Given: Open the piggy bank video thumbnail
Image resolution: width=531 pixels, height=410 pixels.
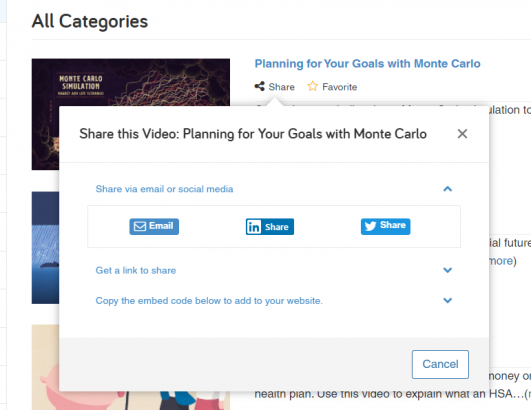Looking at the screenshot, I should [45, 367].
